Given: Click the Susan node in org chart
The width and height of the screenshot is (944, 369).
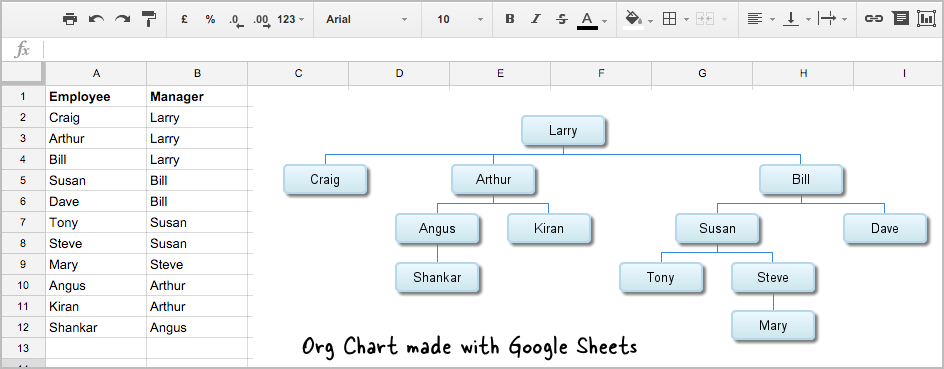Looking at the screenshot, I should tap(717, 228).
